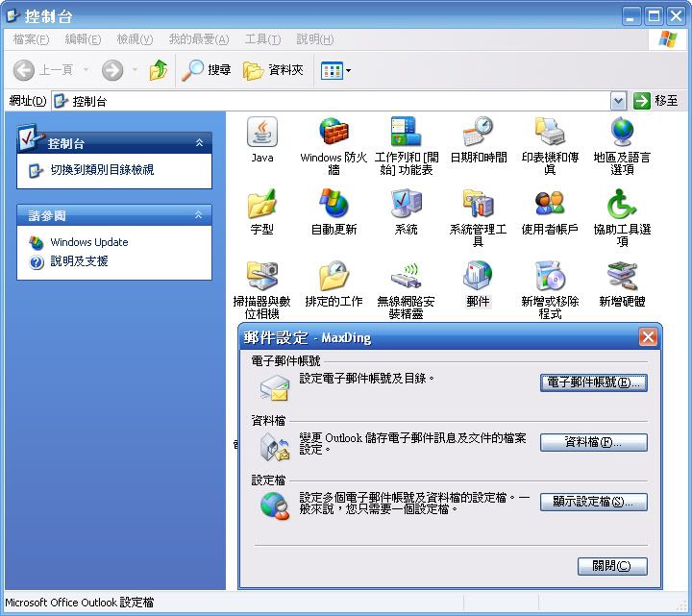The height and width of the screenshot is (616, 692).
Task: Open 日期和時間 icon
Action: coord(478,133)
